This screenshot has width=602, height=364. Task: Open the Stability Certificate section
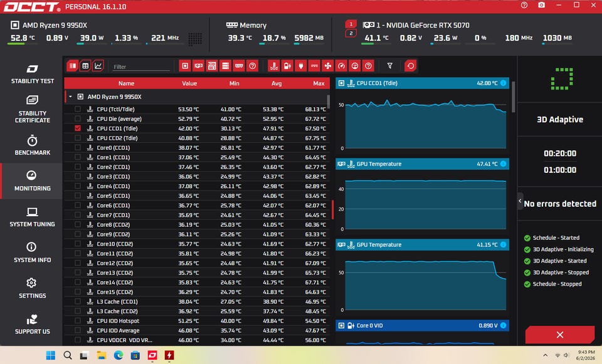tap(32, 109)
